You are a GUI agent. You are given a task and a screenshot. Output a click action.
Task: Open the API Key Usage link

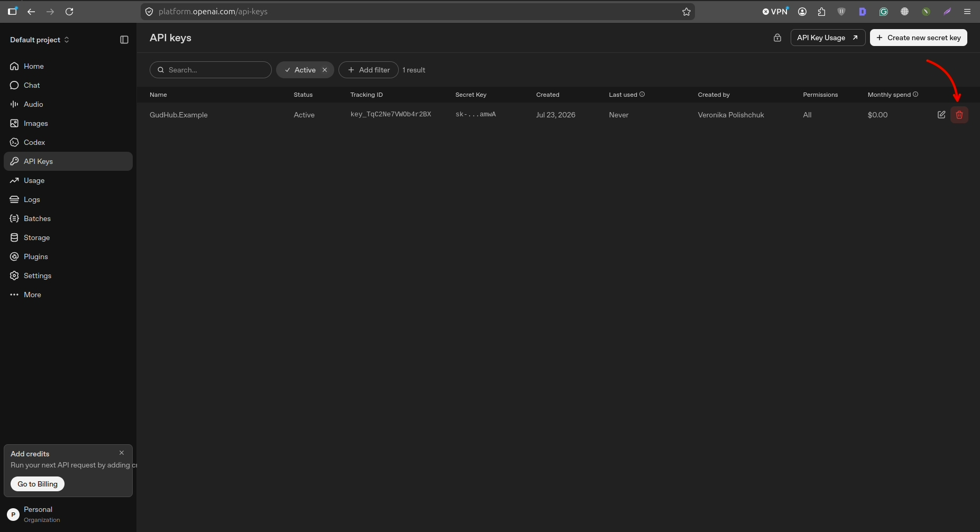828,38
